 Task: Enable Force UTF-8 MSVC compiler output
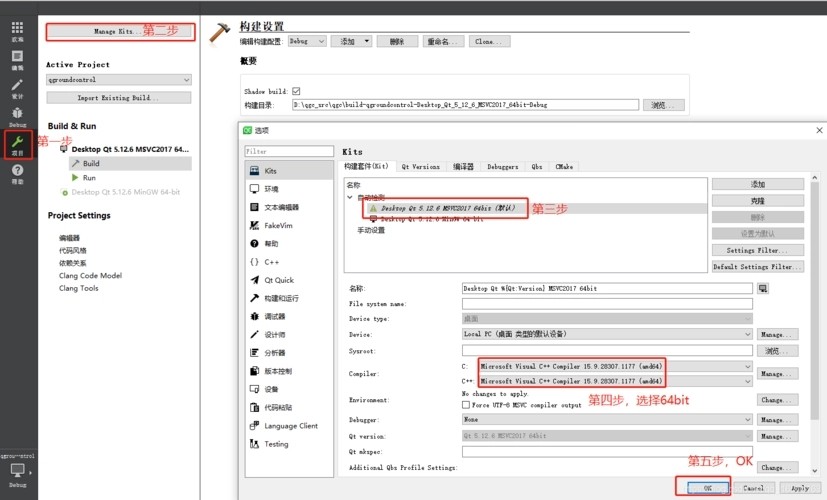466,405
